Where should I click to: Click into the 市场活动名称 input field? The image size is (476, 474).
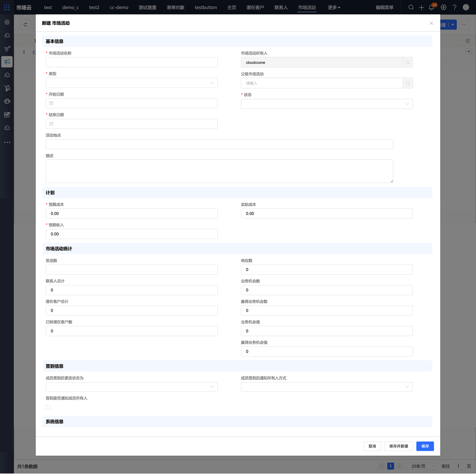point(132,62)
